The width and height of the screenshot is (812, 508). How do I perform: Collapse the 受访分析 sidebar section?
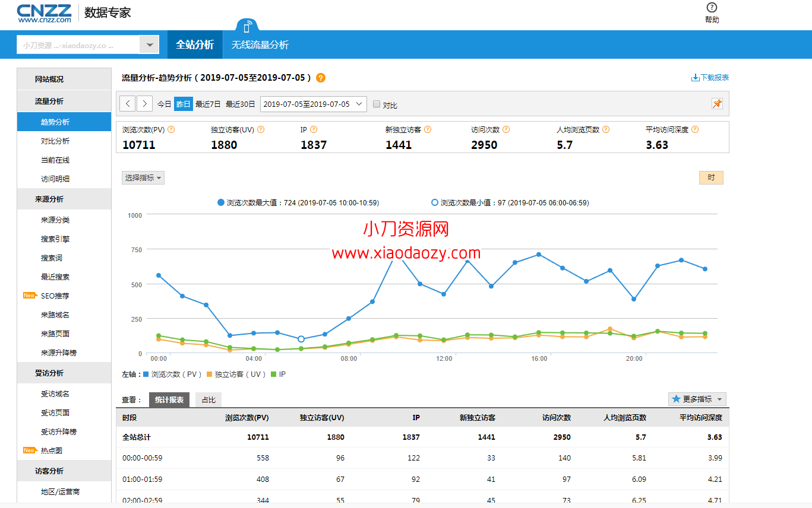coord(64,373)
